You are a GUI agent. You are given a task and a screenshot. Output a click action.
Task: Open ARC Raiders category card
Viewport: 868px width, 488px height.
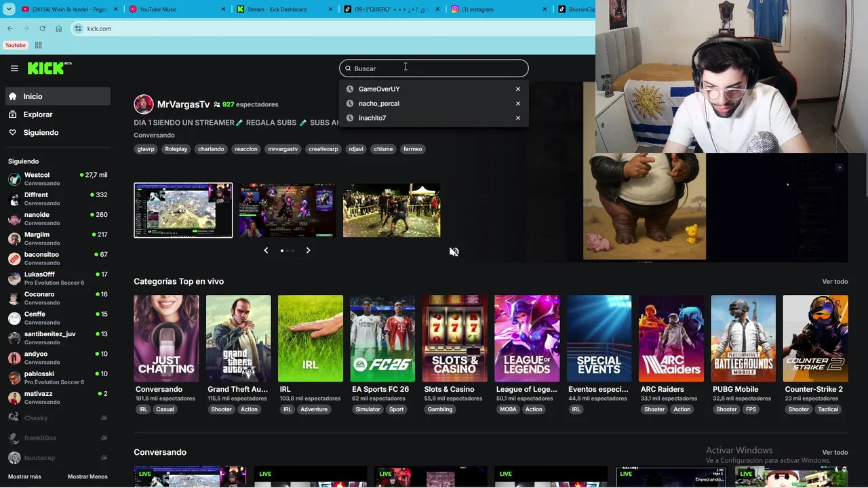[x=671, y=338]
